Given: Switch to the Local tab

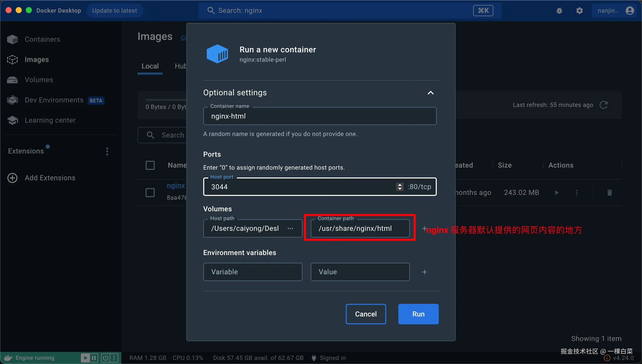Looking at the screenshot, I should click(x=150, y=66).
